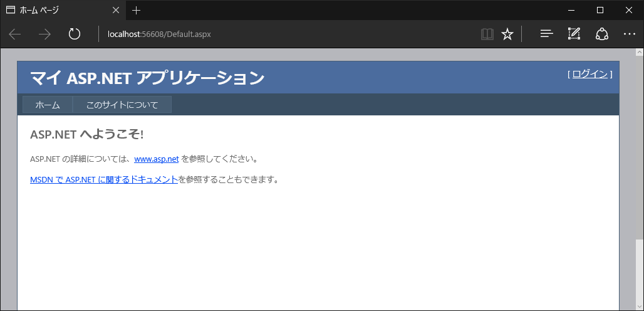Click the Share icon in toolbar
The width and height of the screenshot is (644, 311).
point(601,34)
